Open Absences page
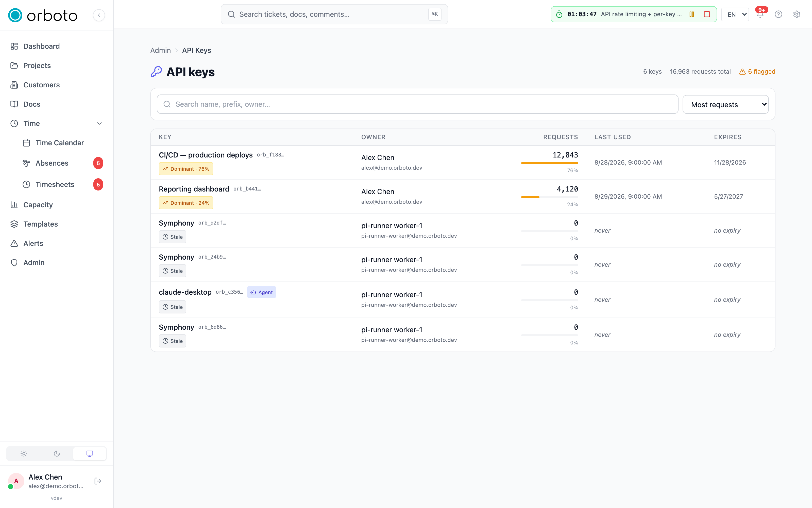The width and height of the screenshot is (812, 508). (52, 163)
